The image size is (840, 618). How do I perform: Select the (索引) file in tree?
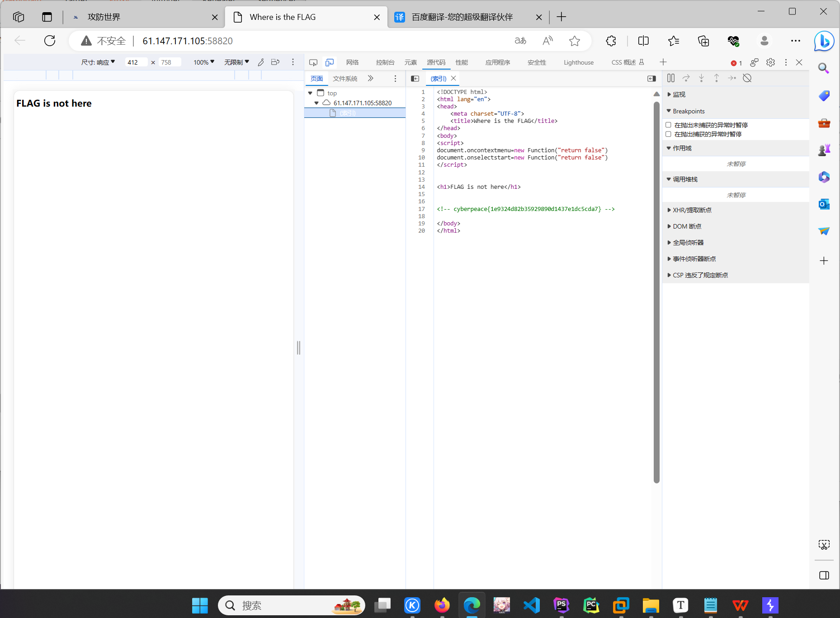(x=355, y=113)
